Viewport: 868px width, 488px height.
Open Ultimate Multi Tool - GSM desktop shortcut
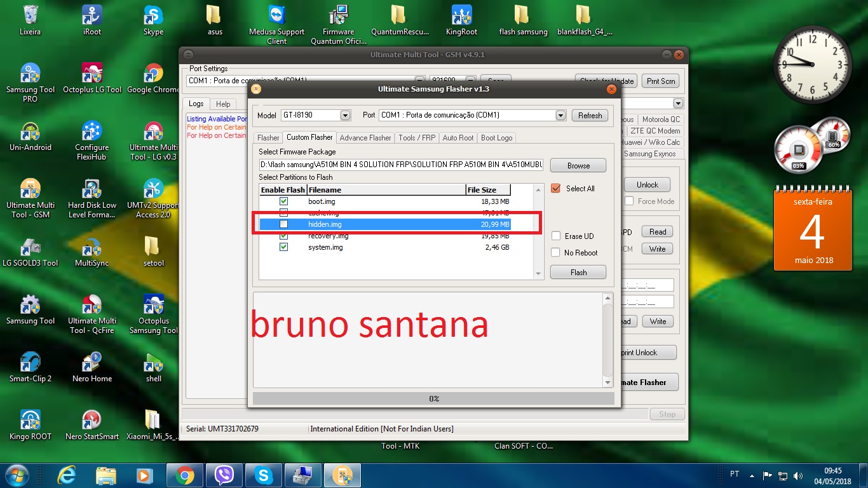(30, 198)
